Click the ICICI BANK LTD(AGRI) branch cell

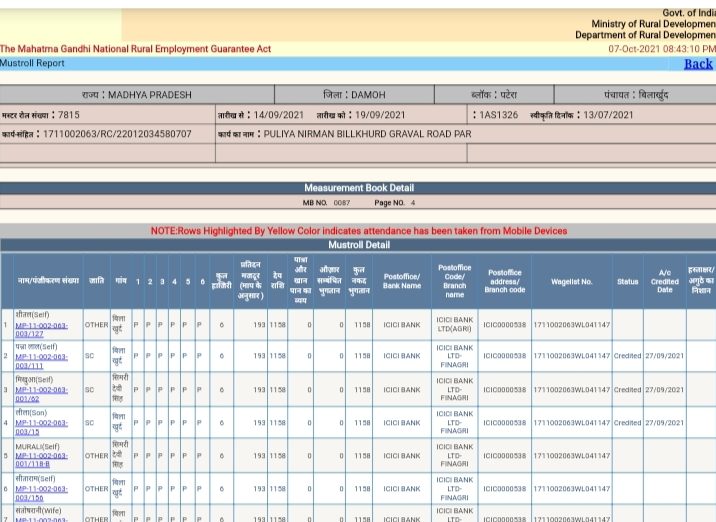pos(454,324)
